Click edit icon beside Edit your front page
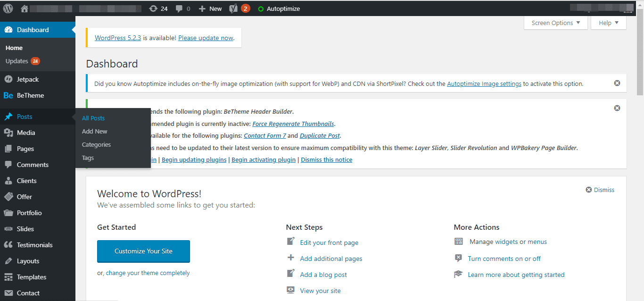Image resolution: width=644 pixels, height=301 pixels. pos(291,242)
